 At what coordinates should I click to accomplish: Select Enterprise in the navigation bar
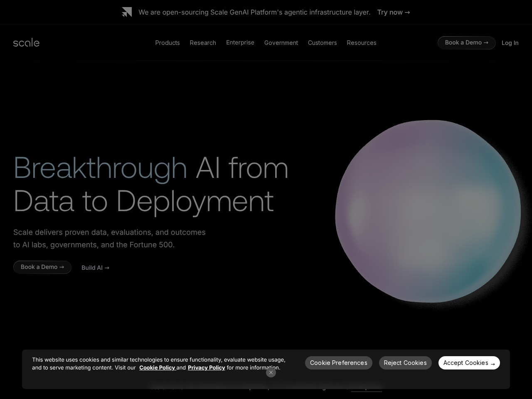240,43
